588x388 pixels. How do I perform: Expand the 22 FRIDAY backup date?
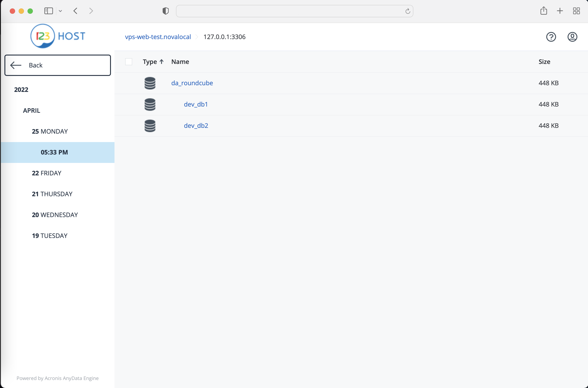47,173
